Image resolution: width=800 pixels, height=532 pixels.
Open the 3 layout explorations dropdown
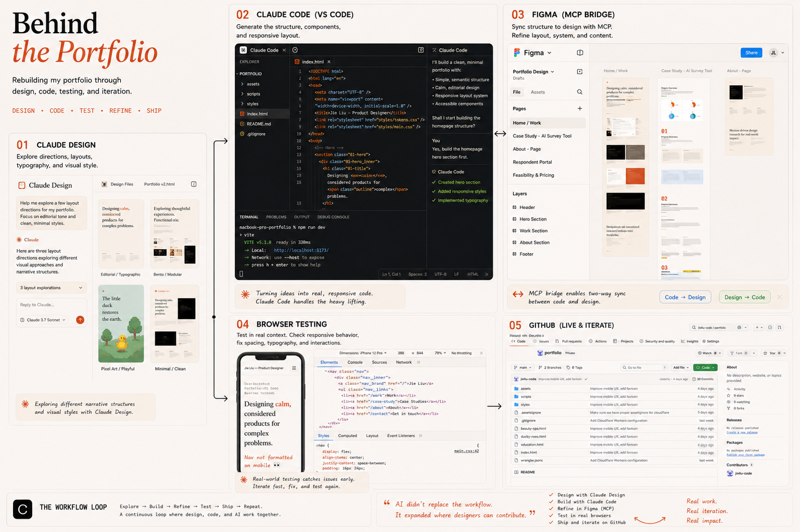[51, 288]
